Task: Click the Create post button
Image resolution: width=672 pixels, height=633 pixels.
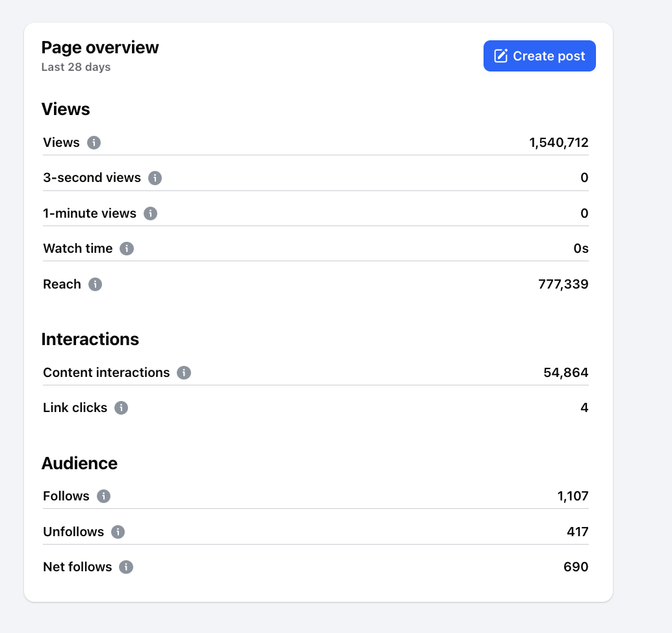Action: [539, 56]
